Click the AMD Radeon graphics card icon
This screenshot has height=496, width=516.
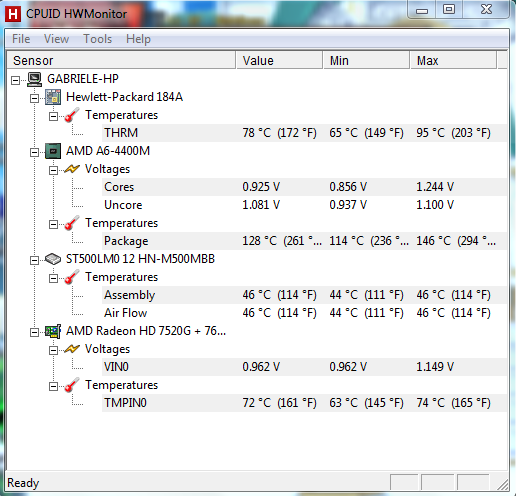coord(53,331)
